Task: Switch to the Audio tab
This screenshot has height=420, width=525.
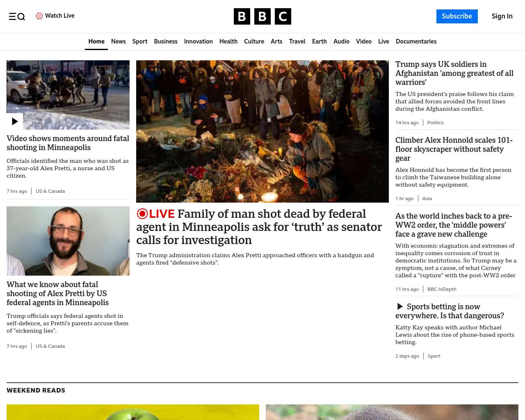Action: pos(341,41)
